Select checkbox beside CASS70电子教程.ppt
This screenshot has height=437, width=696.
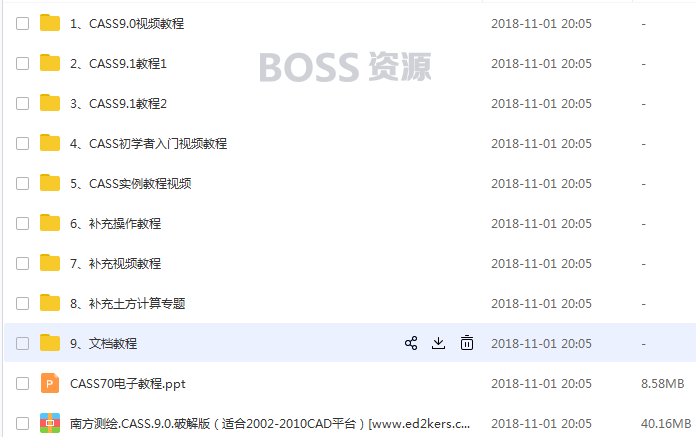click(22, 383)
